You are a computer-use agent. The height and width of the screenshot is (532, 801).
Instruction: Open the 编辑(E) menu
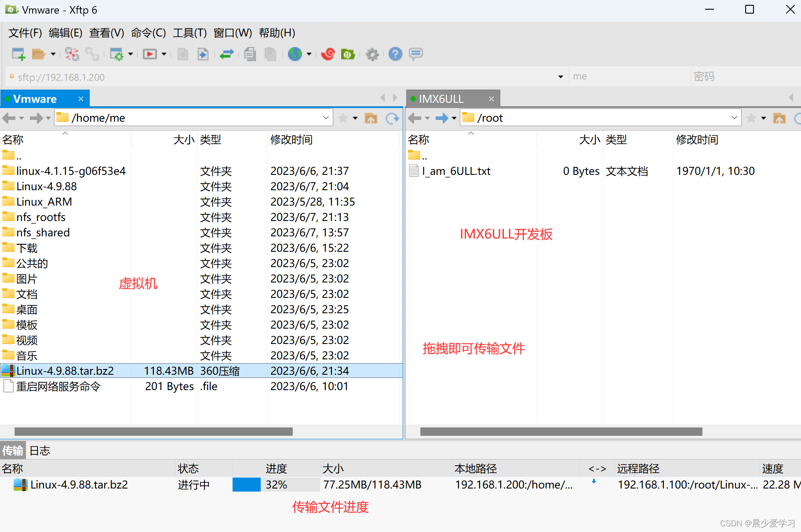[66, 33]
